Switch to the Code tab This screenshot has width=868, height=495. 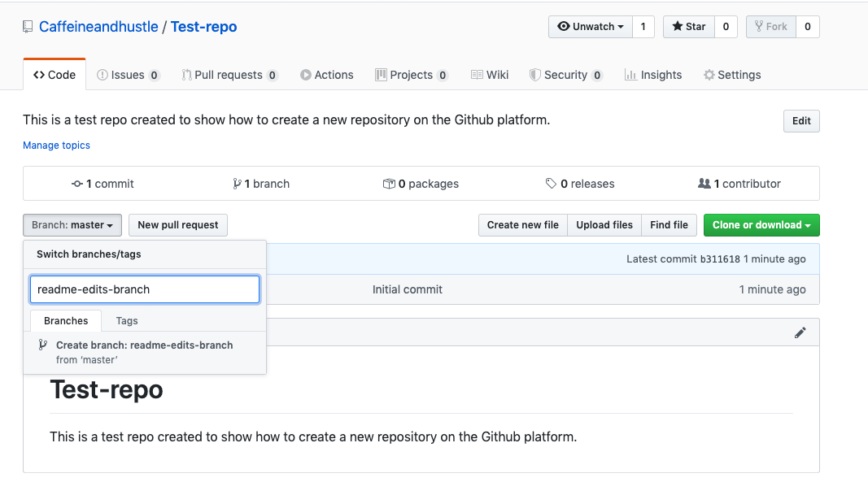click(55, 75)
